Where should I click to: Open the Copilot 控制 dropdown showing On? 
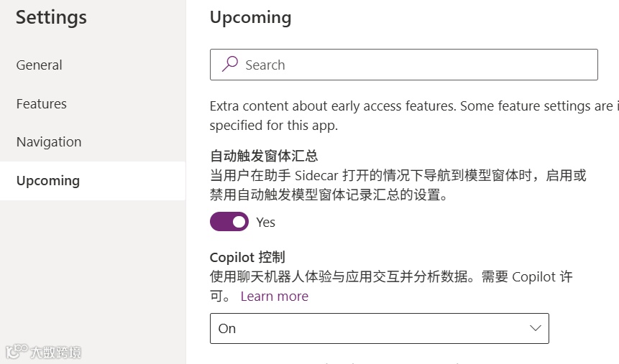[379, 328]
